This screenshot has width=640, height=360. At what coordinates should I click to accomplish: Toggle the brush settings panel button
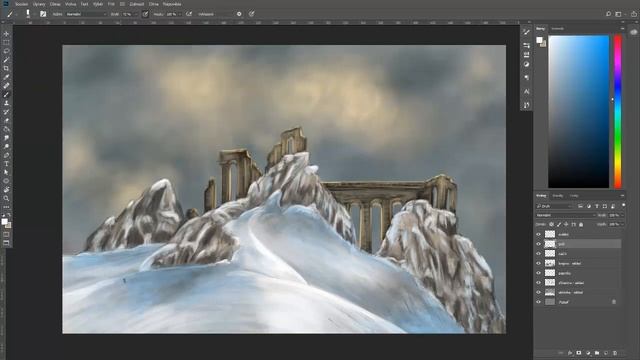click(x=43, y=14)
